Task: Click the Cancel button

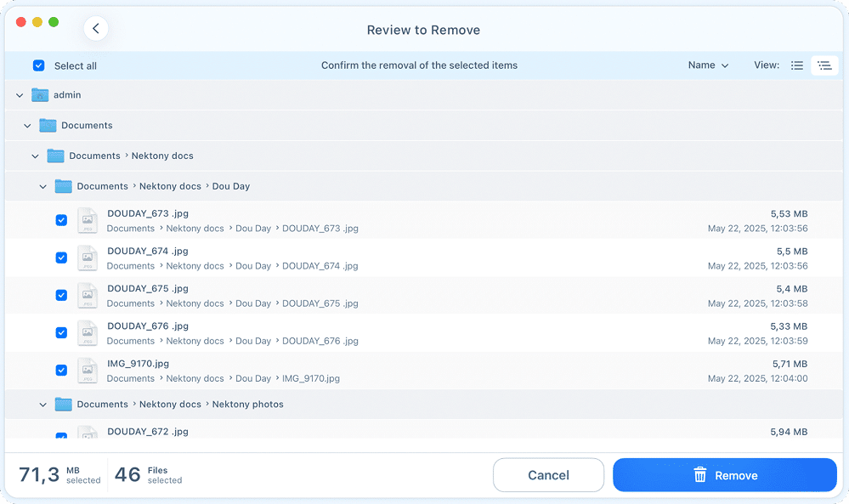Action: click(548, 475)
